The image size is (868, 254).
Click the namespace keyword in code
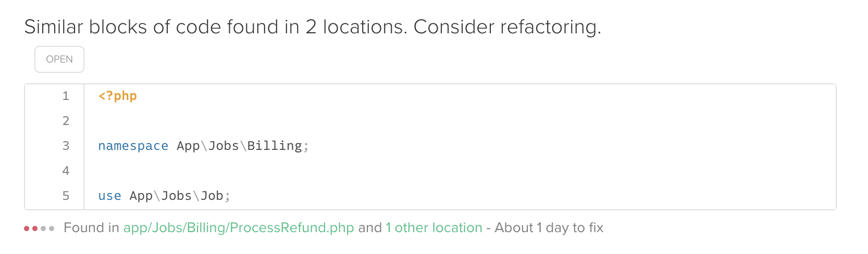click(133, 146)
